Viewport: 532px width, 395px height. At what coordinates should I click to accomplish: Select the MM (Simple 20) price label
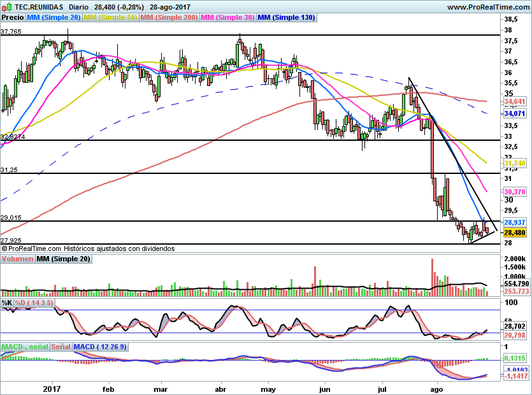(54, 17)
